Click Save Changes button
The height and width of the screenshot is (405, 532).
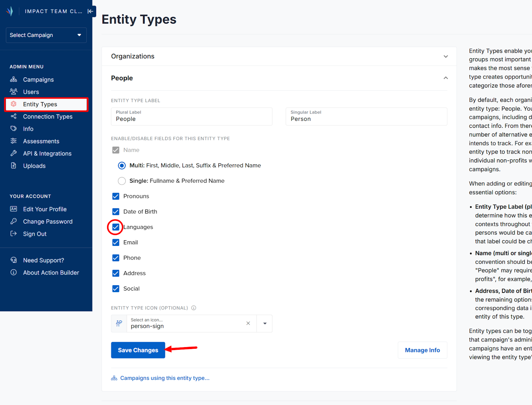click(x=138, y=350)
